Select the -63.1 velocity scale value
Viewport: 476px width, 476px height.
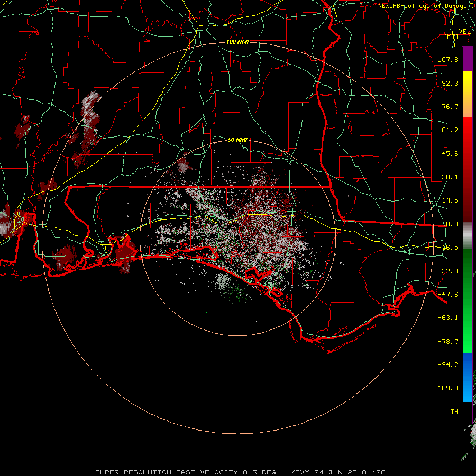[x=448, y=318]
